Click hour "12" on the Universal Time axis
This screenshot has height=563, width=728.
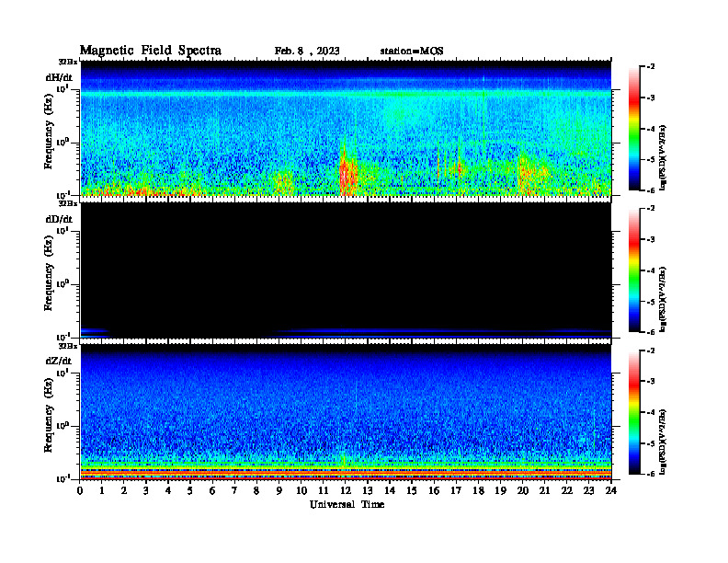pyautogui.click(x=346, y=490)
